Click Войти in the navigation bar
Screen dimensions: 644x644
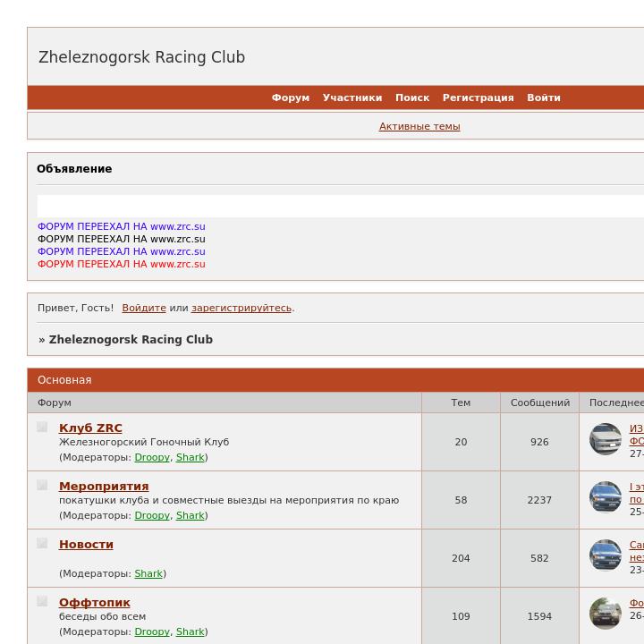tap(544, 97)
